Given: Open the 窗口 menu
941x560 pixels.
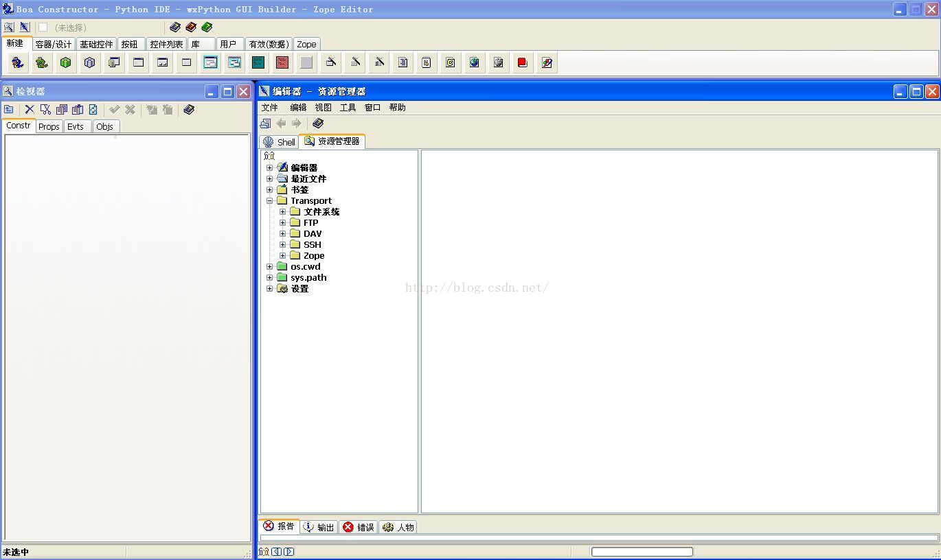Looking at the screenshot, I should click(373, 108).
